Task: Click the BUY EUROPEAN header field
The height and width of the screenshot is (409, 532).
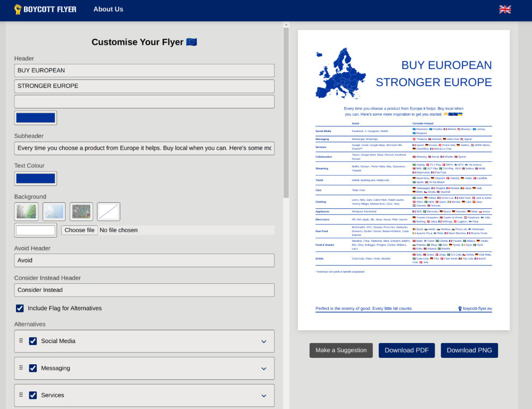Action: 144,70
